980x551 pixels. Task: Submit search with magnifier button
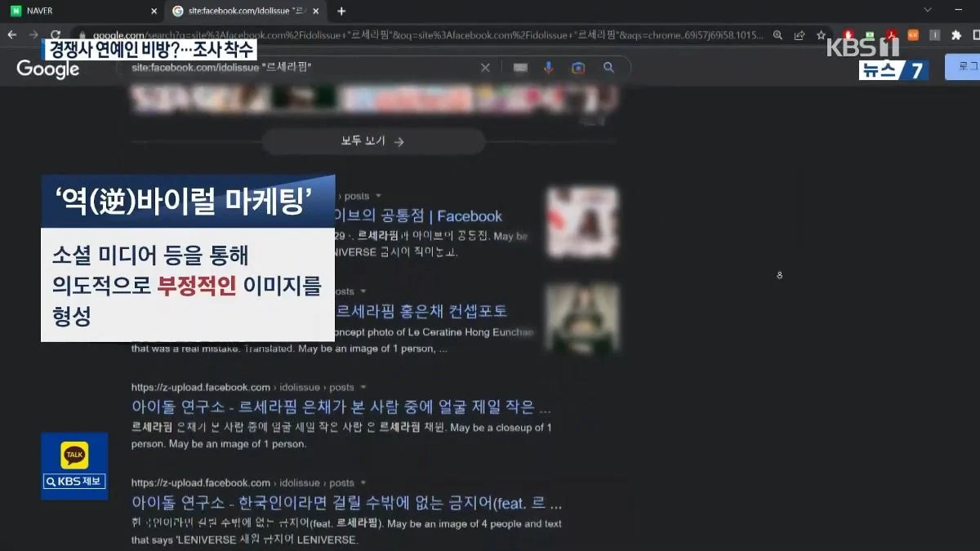[608, 68]
